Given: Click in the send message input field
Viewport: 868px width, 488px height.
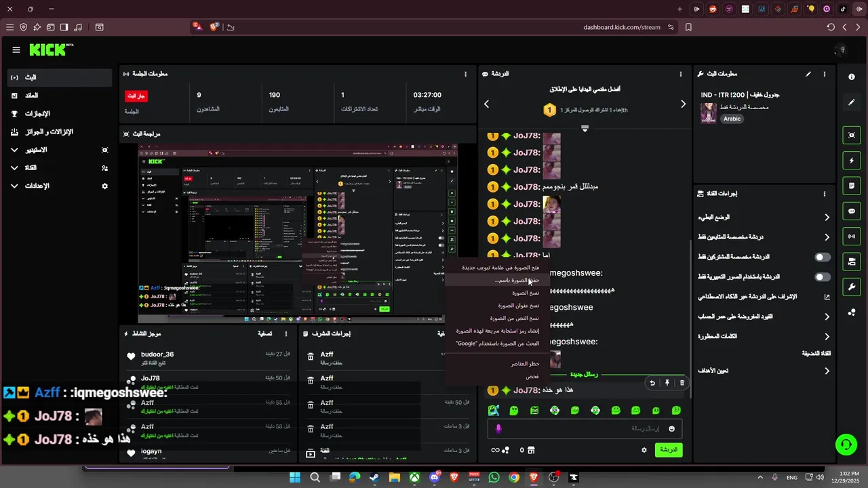Looking at the screenshot, I should point(585,428).
